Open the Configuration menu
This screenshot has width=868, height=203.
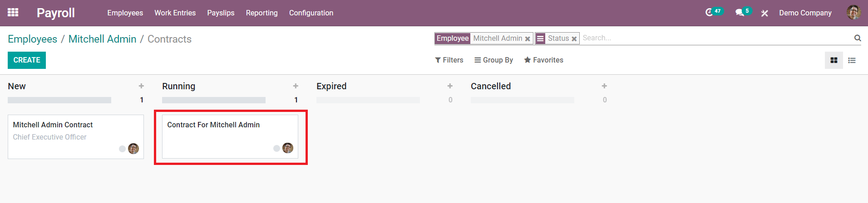311,13
